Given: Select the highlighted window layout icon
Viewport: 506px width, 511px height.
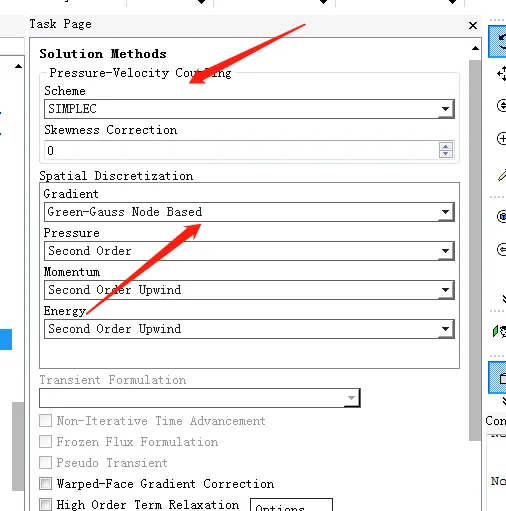Looking at the screenshot, I should [x=498, y=378].
